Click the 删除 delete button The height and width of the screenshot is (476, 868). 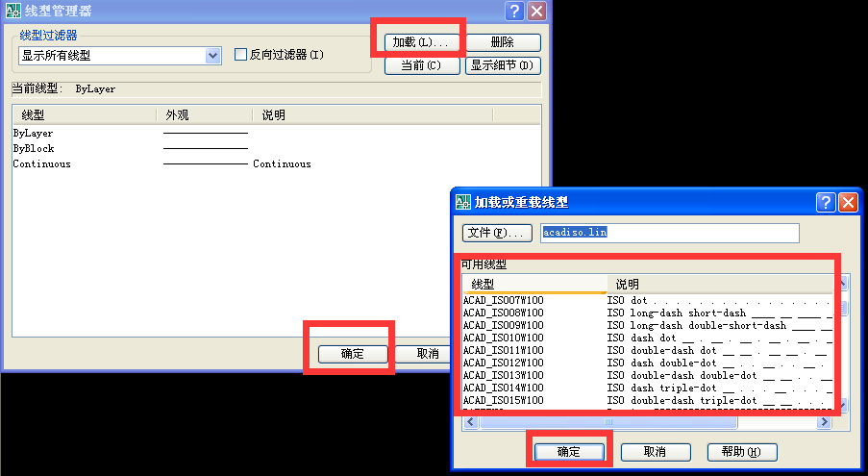click(x=503, y=42)
